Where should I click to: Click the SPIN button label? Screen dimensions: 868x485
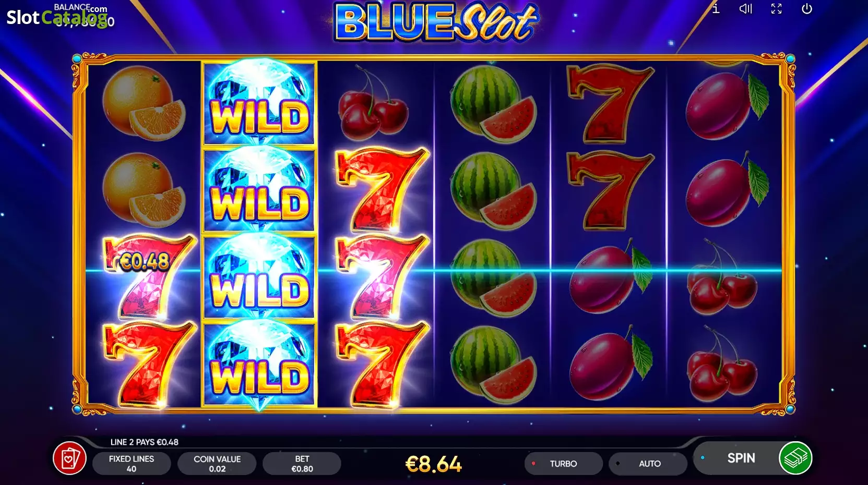(741, 458)
